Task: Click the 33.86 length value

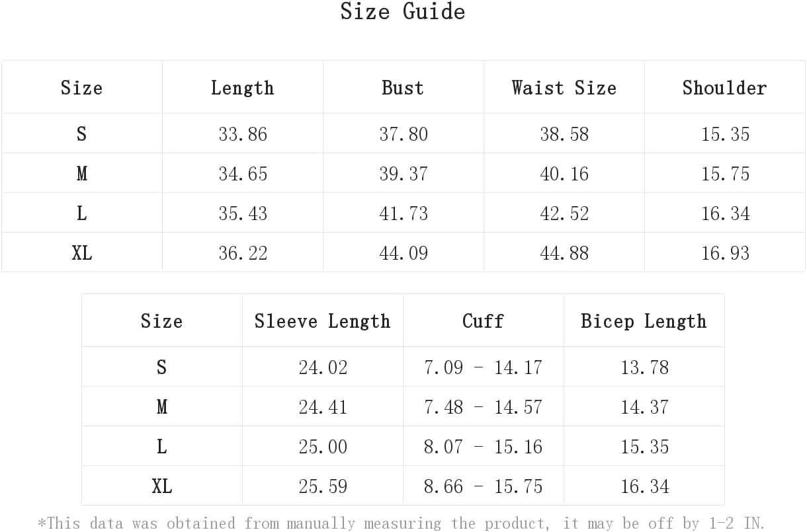Action: pos(243,134)
